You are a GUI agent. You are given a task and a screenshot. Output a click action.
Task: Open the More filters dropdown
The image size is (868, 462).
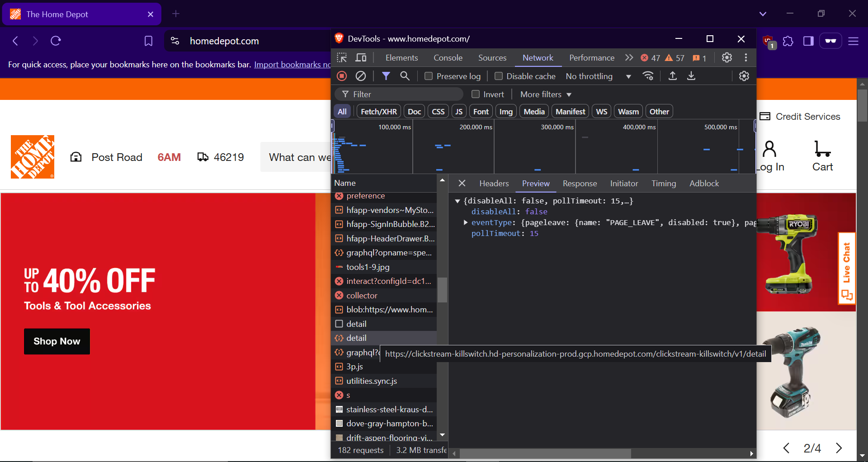pyautogui.click(x=546, y=94)
